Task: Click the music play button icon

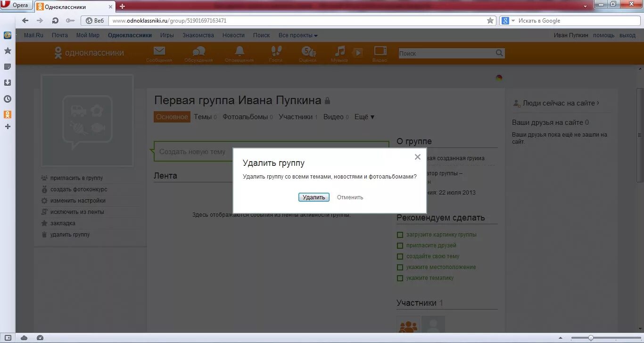Action: tap(358, 53)
